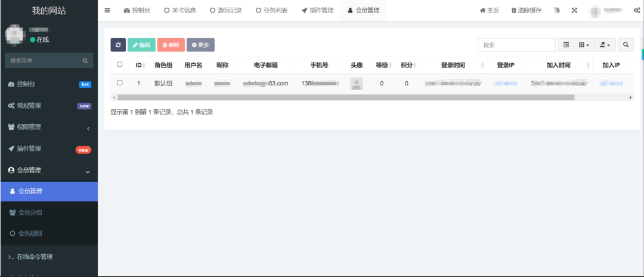Image resolution: width=644 pixels, height=277 pixels.
Task: Open the 更多 more actions button
Action: pos(200,45)
